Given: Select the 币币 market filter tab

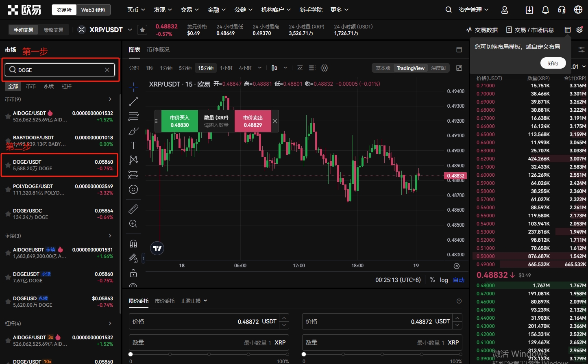Looking at the screenshot, I should [x=31, y=87].
